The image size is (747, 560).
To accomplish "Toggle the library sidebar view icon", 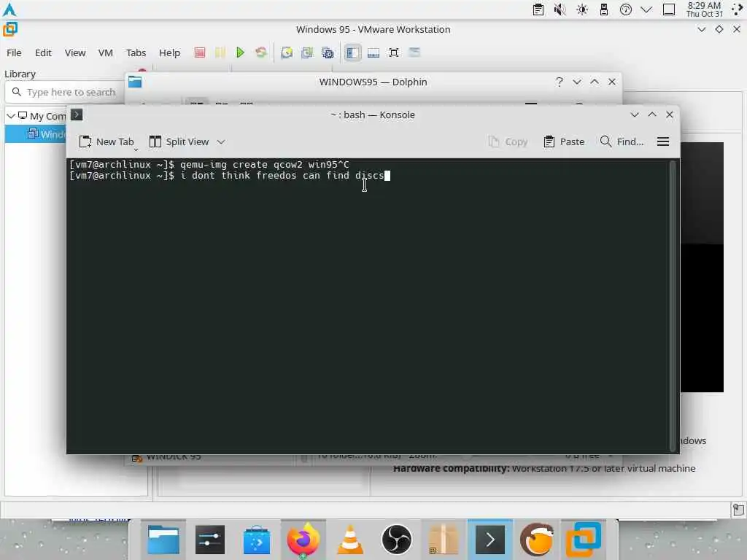I will (x=352, y=52).
